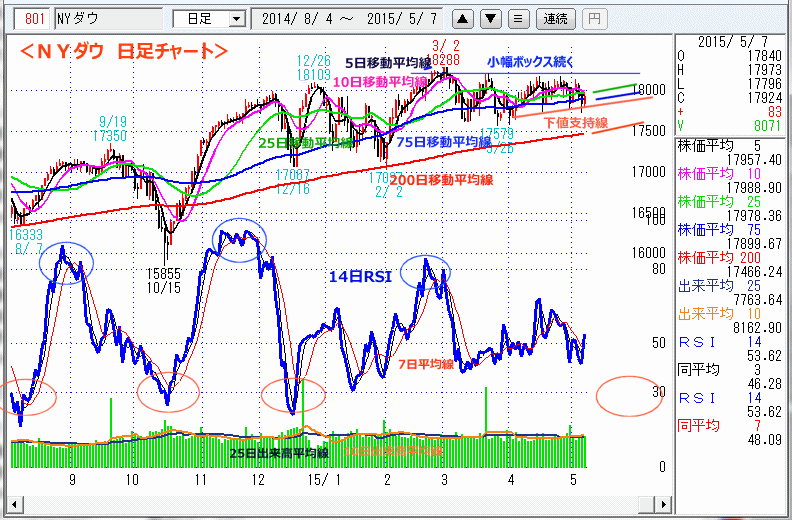Click the high value 17973
The image size is (792, 520).
pyautogui.click(x=765, y=70)
